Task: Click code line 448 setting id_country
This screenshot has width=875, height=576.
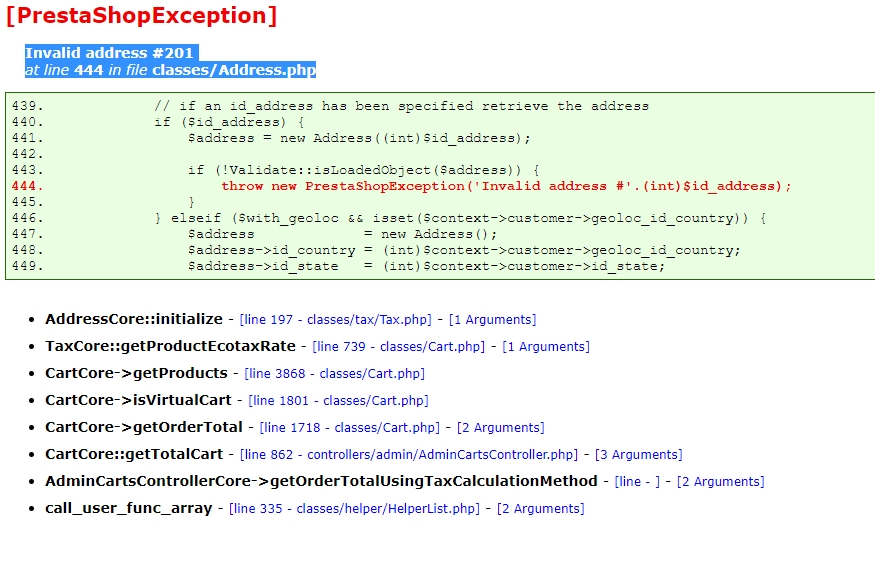Action: tap(464, 250)
